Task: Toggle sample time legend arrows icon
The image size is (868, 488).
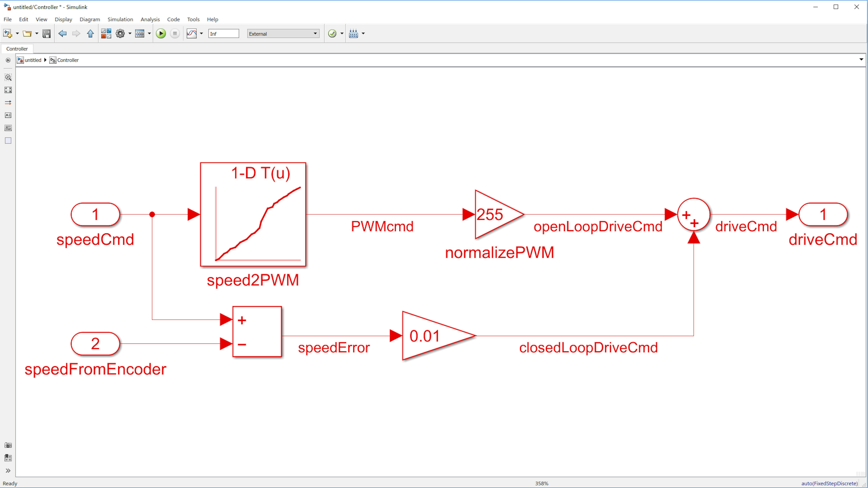Action: (8, 103)
